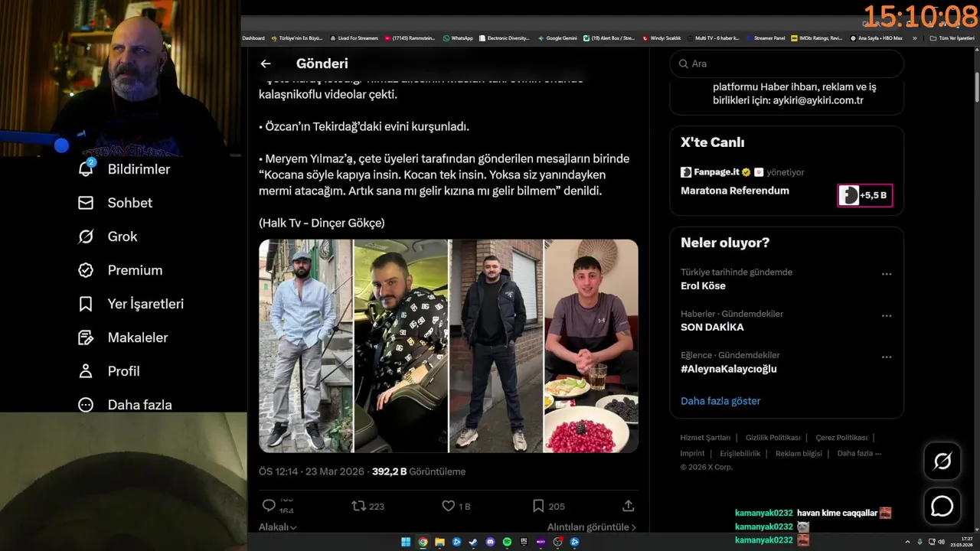Open more options for Erol Köse trend
Image resolution: width=980 pixels, height=551 pixels.
click(887, 274)
